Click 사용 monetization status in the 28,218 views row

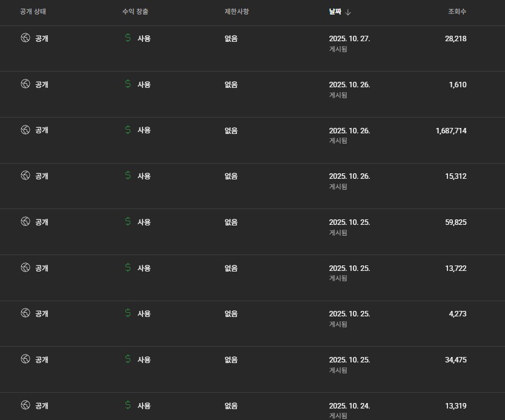(x=144, y=38)
